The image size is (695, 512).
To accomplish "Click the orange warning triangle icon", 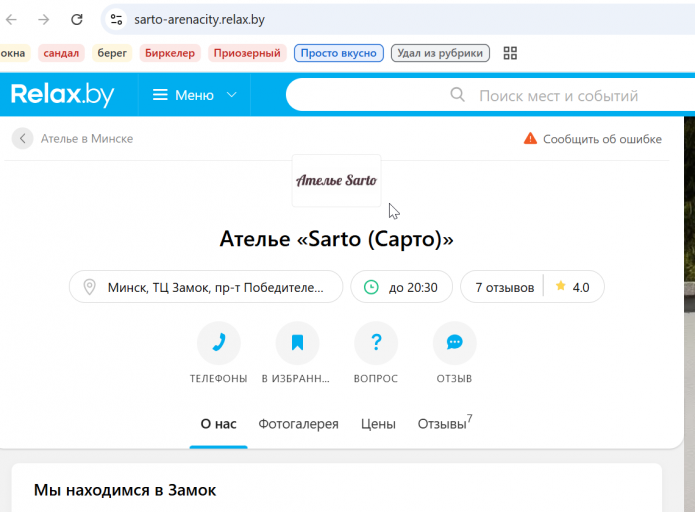I will click(530, 139).
